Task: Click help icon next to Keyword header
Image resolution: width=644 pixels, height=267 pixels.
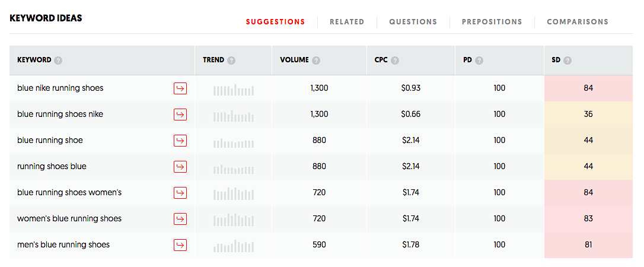Action: [58, 61]
